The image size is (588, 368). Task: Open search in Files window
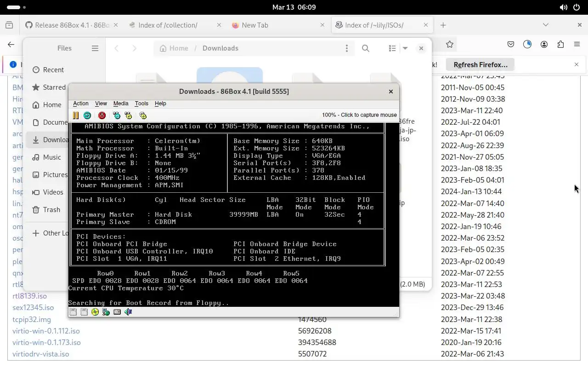coord(366,48)
